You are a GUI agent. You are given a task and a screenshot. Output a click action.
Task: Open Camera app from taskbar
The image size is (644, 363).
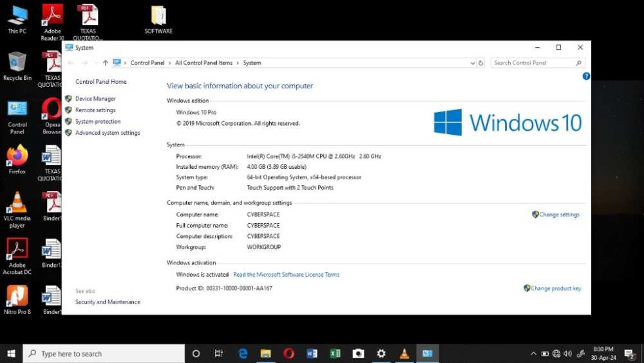click(x=358, y=353)
